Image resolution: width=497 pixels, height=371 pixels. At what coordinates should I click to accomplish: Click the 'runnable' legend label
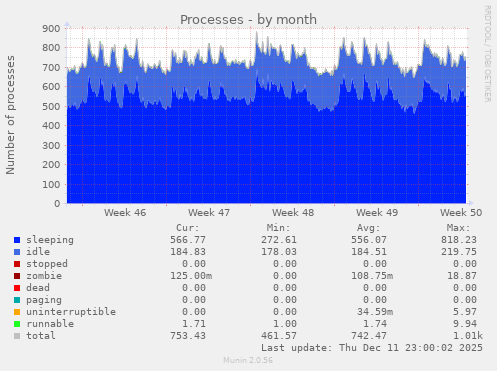pyautogui.click(x=50, y=324)
